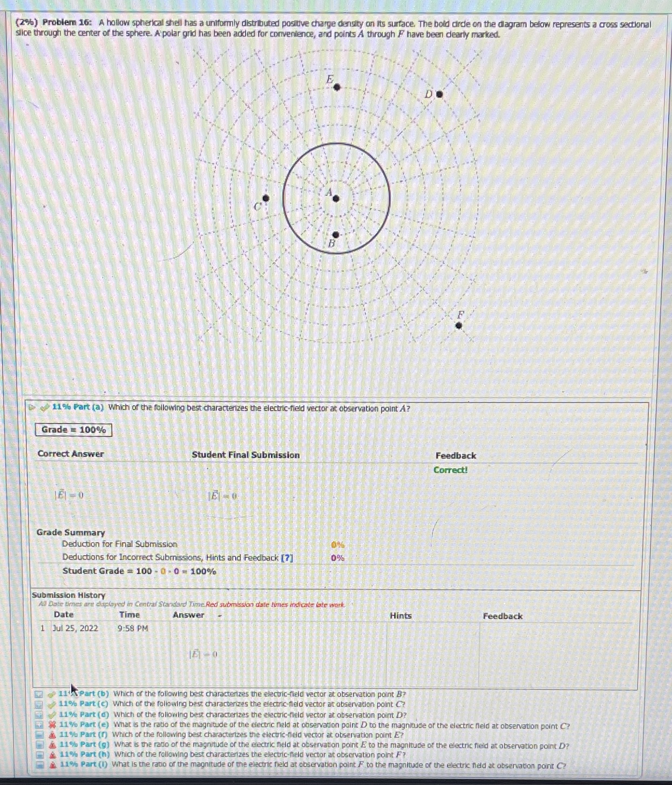The image size is (672, 785).
Task: Expand Part (h) using its box icon
Action: [39, 755]
